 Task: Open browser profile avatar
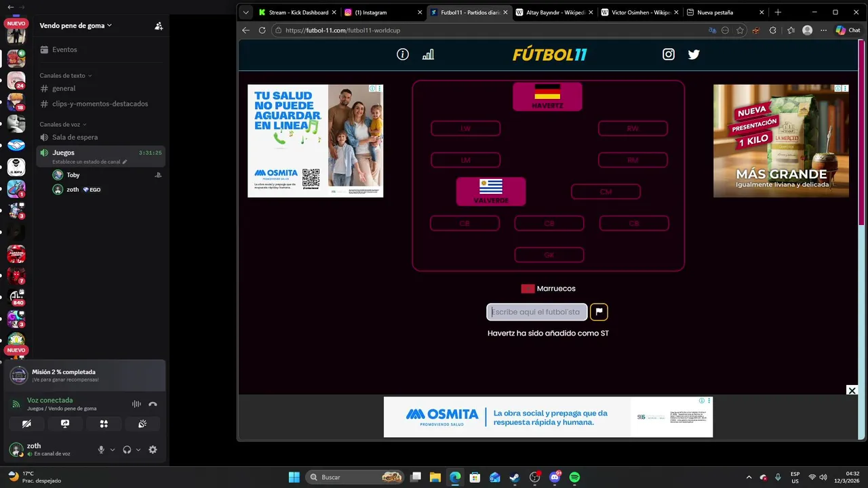pos(807,30)
